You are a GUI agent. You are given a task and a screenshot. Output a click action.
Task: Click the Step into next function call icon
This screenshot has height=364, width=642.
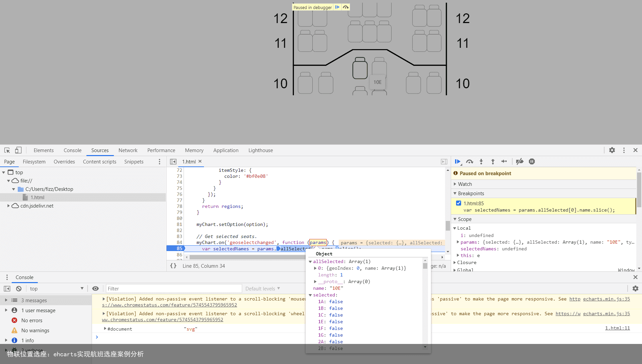[x=481, y=161]
